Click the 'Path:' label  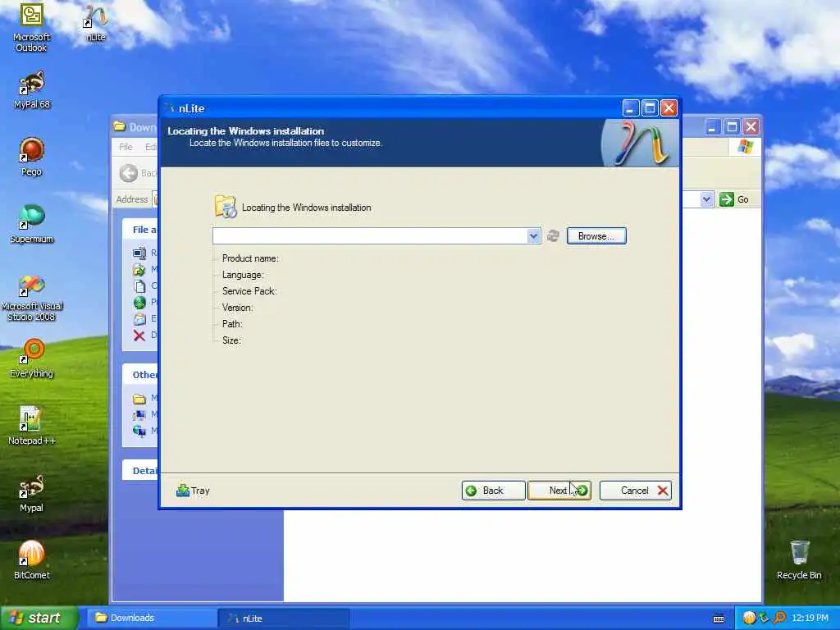[x=232, y=324]
